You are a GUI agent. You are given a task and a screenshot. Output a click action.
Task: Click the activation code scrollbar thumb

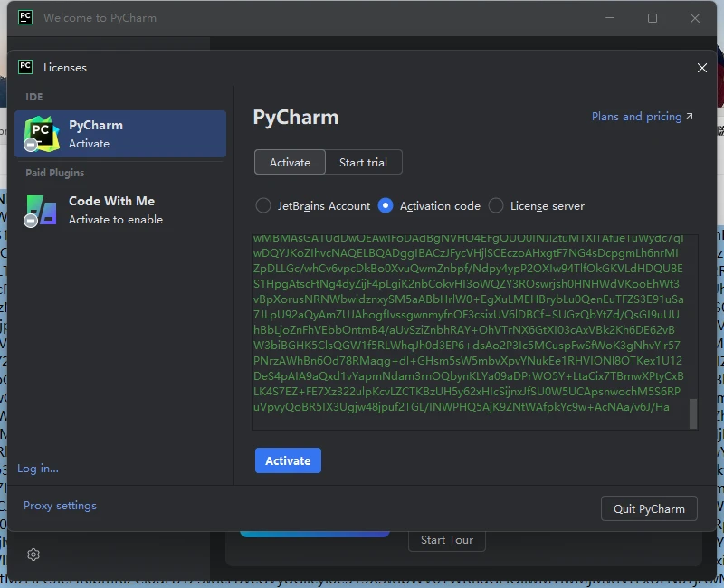pyautogui.click(x=693, y=413)
